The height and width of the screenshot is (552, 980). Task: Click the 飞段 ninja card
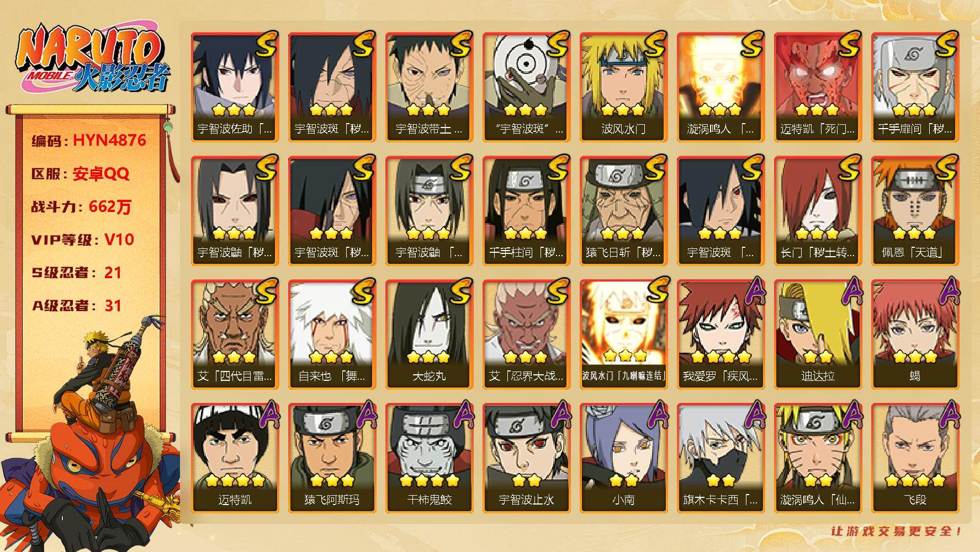click(915, 458)
